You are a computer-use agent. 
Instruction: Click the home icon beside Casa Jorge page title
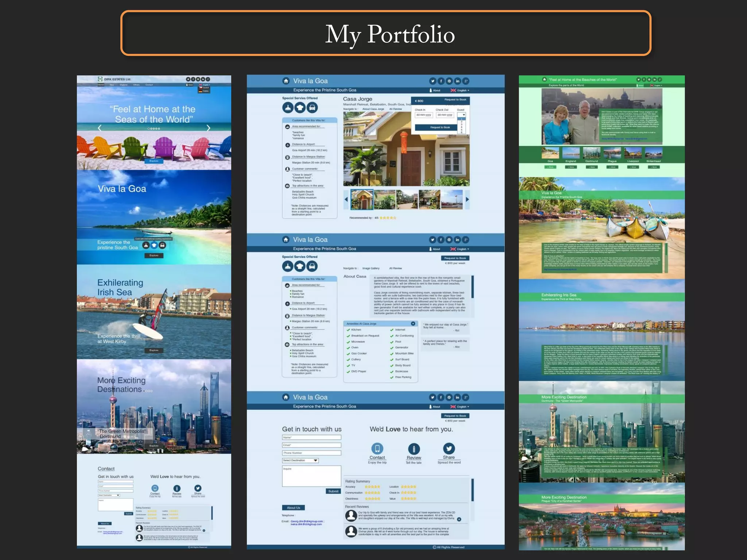(286, 81)
